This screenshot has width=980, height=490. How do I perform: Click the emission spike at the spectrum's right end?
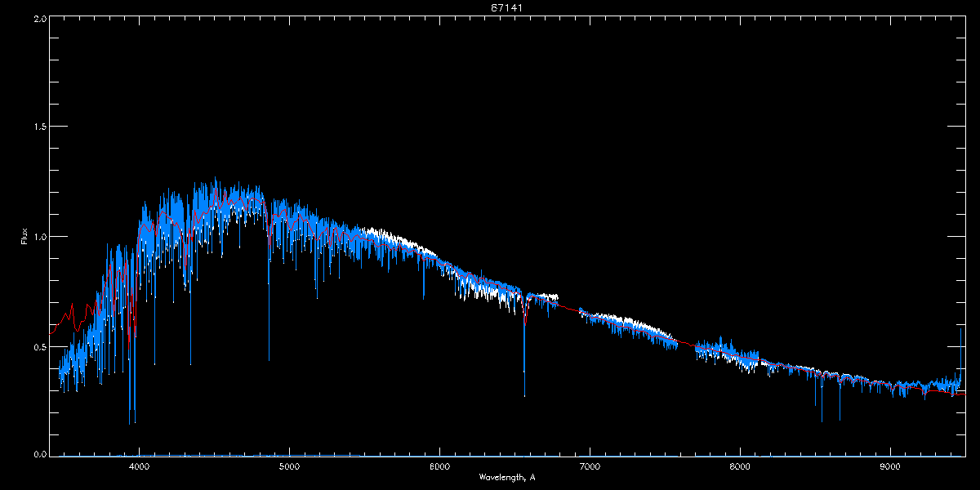[960, 355]
